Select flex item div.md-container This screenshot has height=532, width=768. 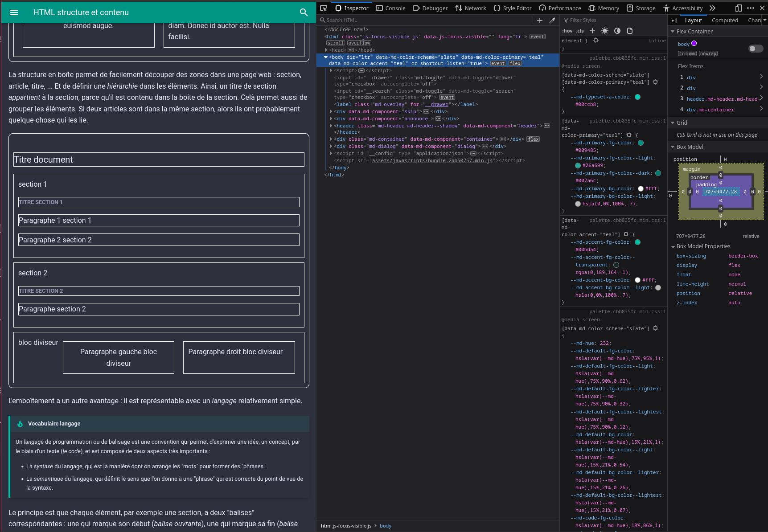point(710,110)
